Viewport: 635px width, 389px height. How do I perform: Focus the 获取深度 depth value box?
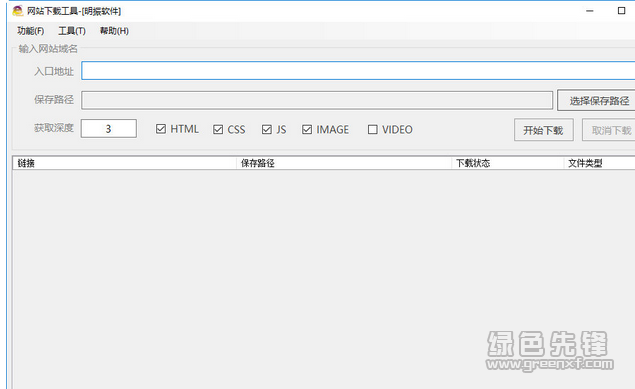point(109,129)
